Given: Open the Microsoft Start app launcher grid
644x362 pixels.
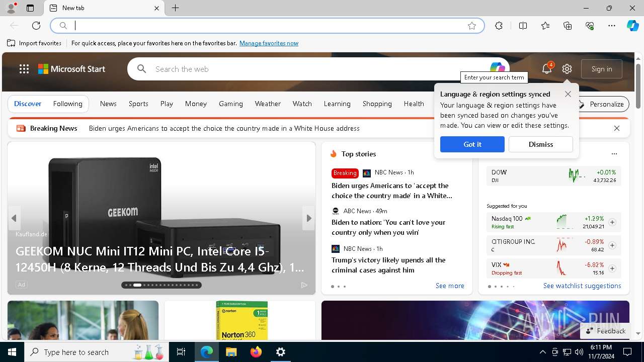Looking at the screenshot, I should pos(24,69).
